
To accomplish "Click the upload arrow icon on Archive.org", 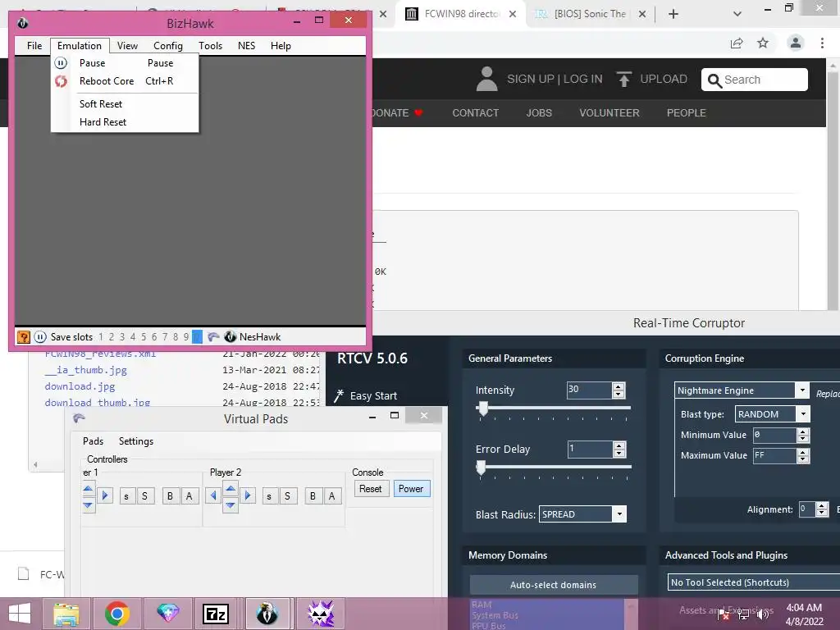I will [x=623, y=80].
